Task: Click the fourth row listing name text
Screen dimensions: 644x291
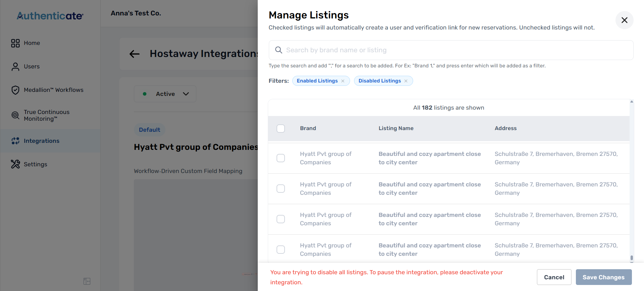Action: click(430, 249)
